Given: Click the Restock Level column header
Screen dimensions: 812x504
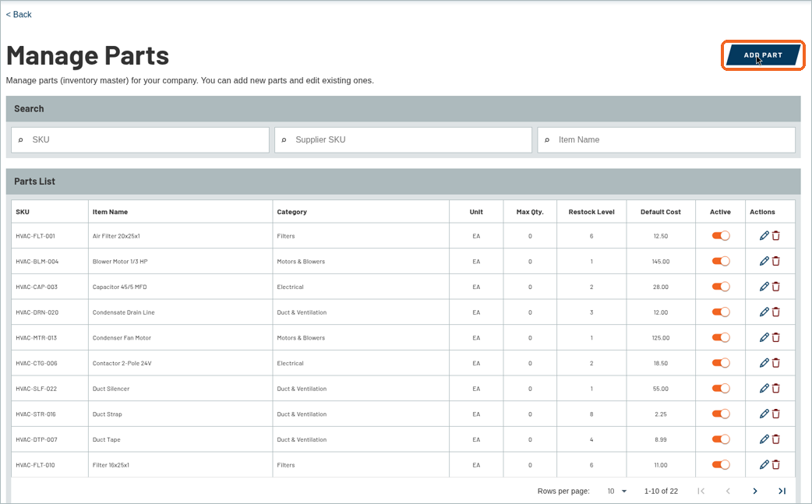Looking at the screenshot, I should [x=591, y=212].
